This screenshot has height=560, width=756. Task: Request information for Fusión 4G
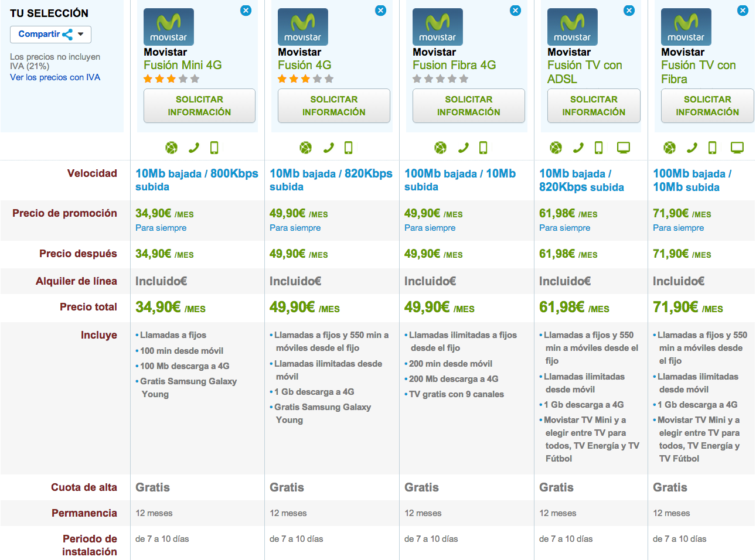click(x=334, y=105)
